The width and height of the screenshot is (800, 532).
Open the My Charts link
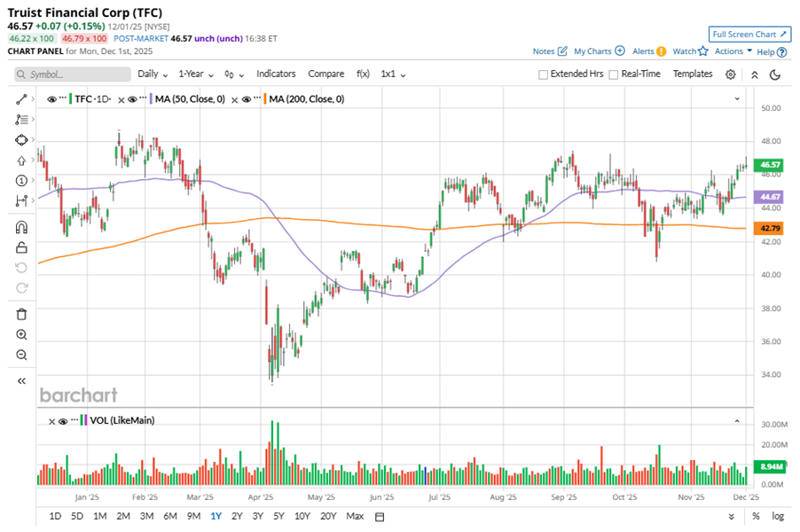(599, 51)
